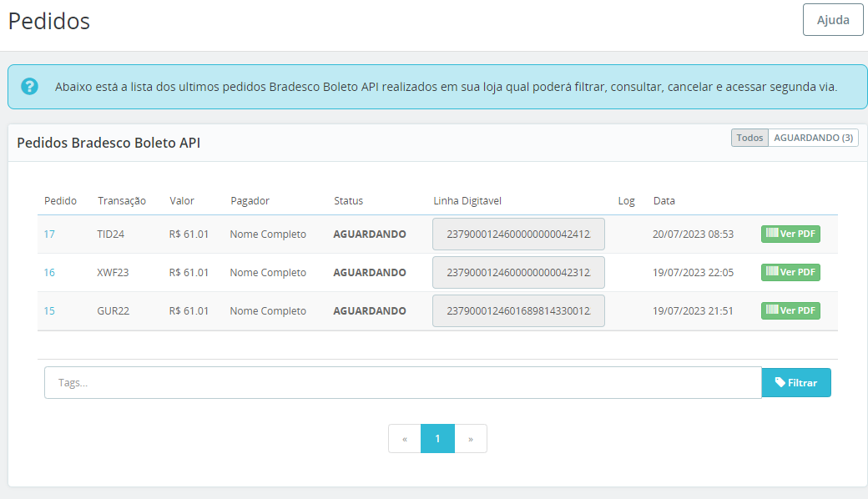
Task: Click the Pedidos page title
Action: click(x=48, y=21)
